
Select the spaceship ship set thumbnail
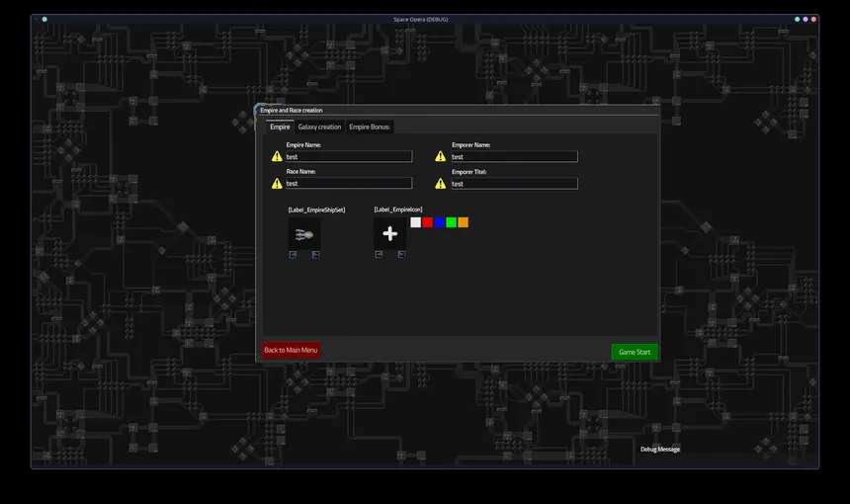pyautogui.click(x=304, y=234)
